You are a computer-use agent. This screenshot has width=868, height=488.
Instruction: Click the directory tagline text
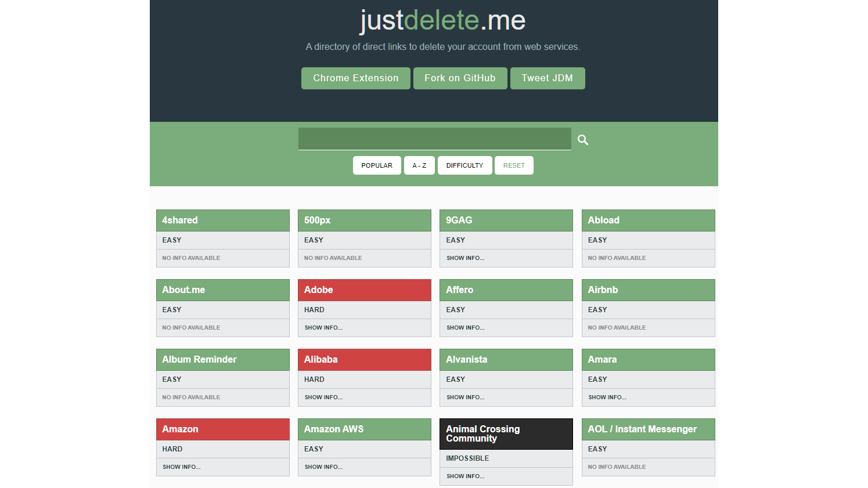pos(443,47)
